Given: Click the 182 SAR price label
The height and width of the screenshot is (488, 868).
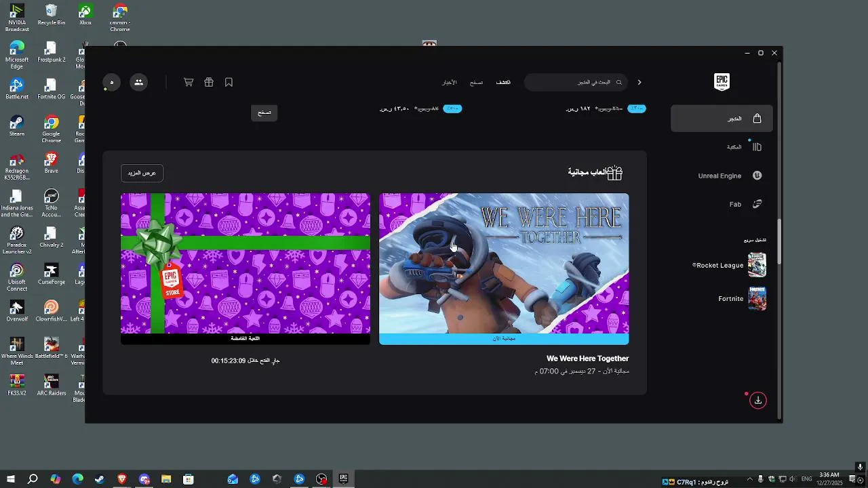Looking at the screenshot, I should pyautogui.click(x=578, y=109).
